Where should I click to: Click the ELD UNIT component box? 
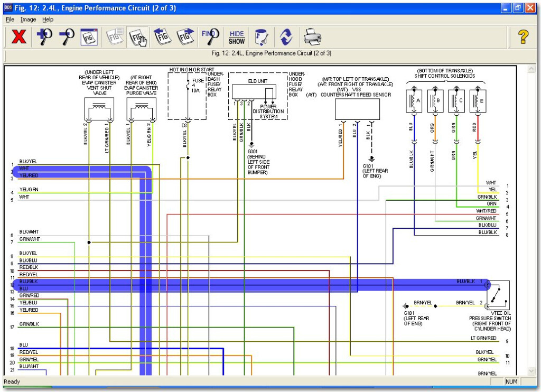[254, 92]
